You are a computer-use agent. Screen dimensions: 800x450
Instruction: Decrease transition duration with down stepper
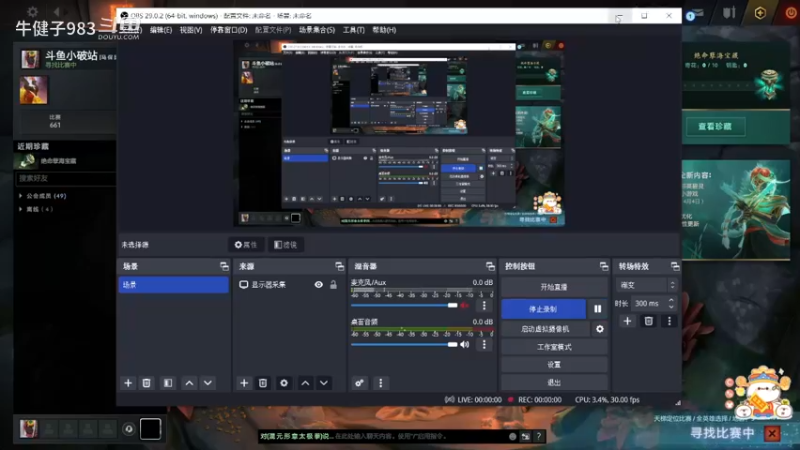coord(671,307)
